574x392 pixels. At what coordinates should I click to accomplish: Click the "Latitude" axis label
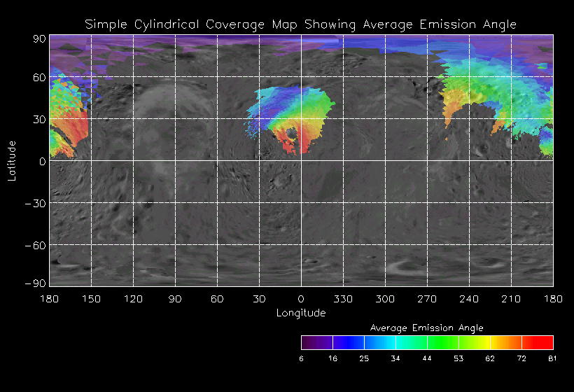tap(12, 160)
